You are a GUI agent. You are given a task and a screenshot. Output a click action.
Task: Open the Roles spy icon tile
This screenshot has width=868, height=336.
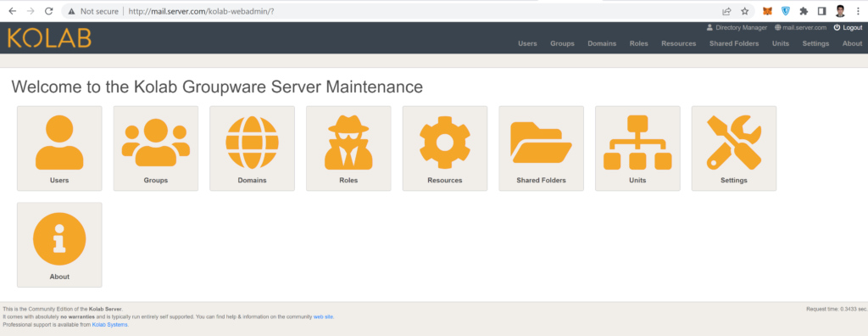pos(348,148)
